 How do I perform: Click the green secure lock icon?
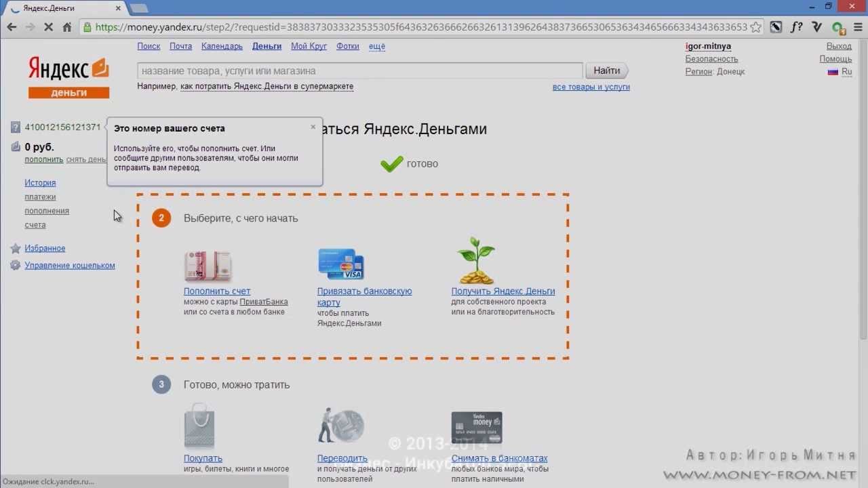coord(87,27)
